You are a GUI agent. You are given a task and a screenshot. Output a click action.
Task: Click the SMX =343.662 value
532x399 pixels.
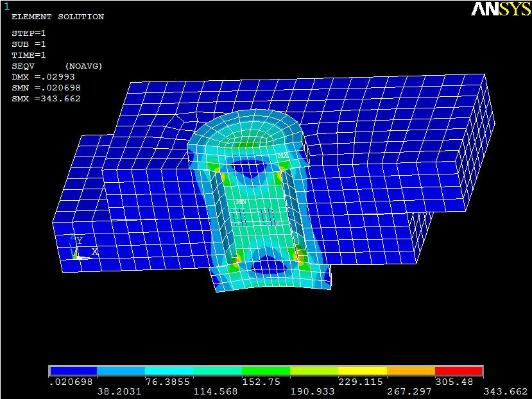pyautogui.click(x=46, y=99)
